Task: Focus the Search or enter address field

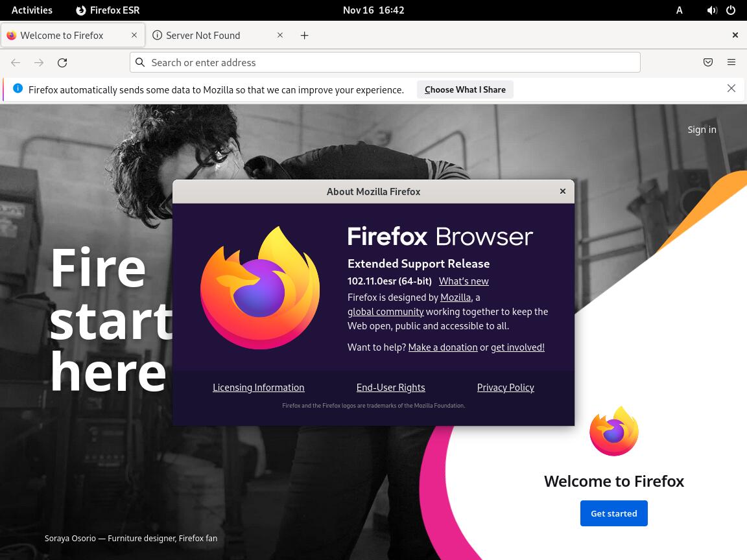Action: (x=385, y=62)
